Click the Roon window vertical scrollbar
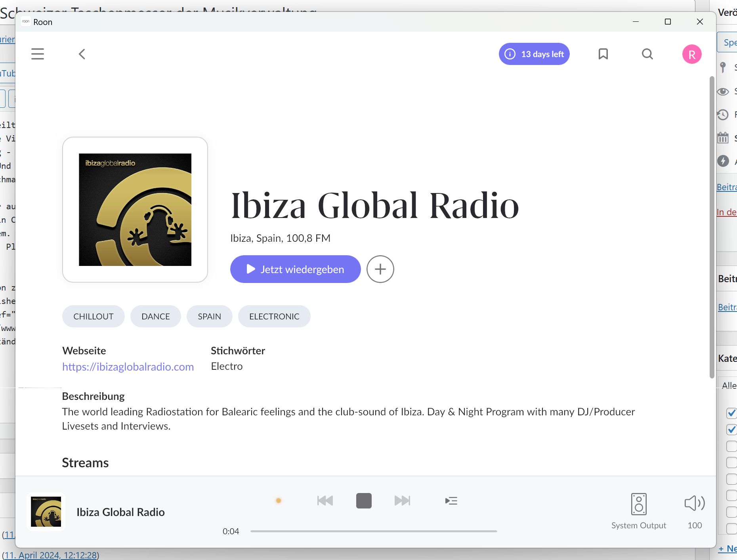The width and height of the screenshot is (737, 560). point(712,227)
